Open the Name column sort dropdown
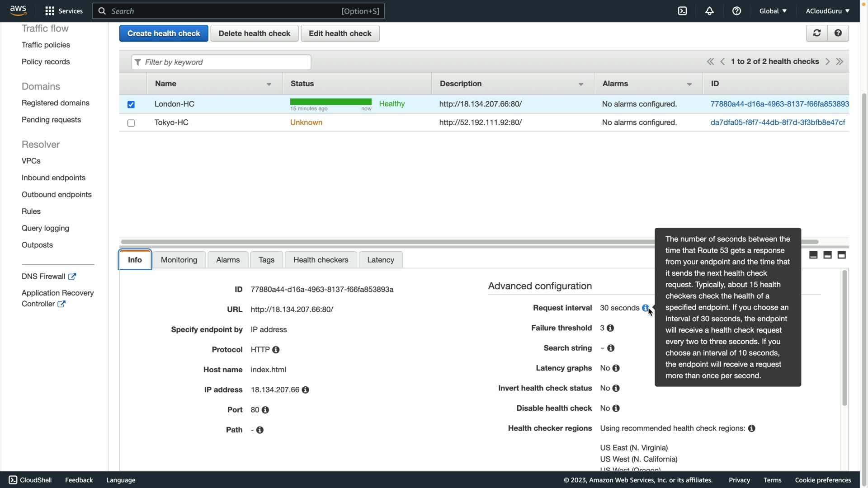The height and width of the screenshot is (488, 868). pyautogui.click(x=269, y=84)
